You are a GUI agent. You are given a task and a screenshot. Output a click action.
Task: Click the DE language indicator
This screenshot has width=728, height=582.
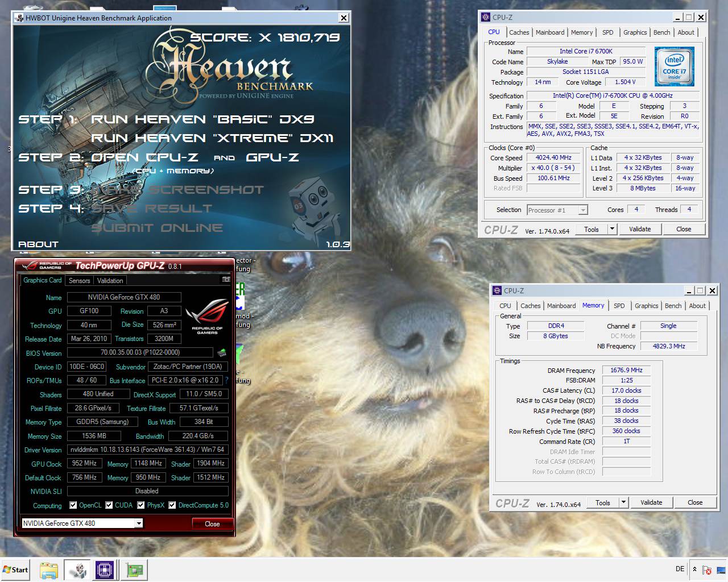(x=680, y=569)
